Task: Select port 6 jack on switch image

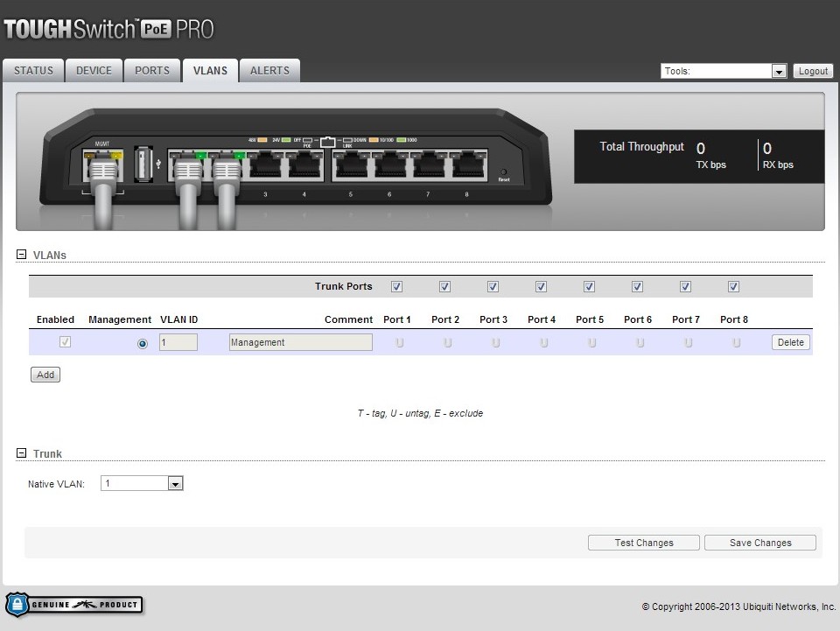Action: 390,165
